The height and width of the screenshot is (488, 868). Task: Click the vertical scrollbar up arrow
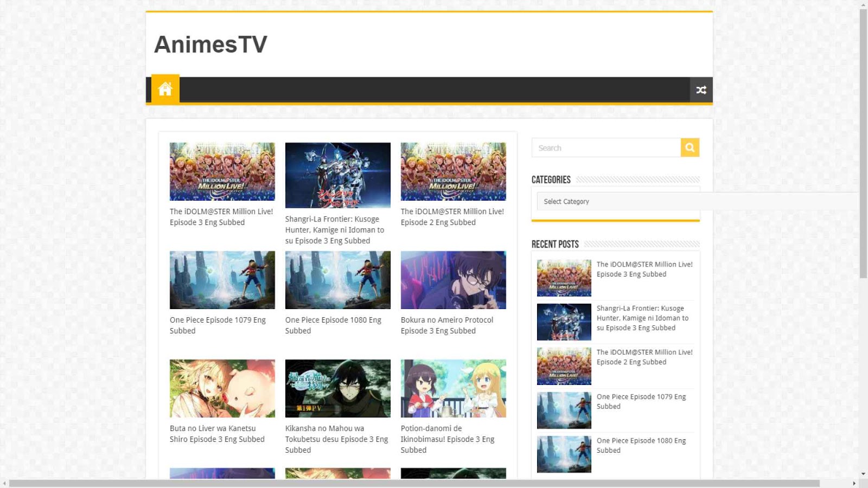[x=863, y=5]
